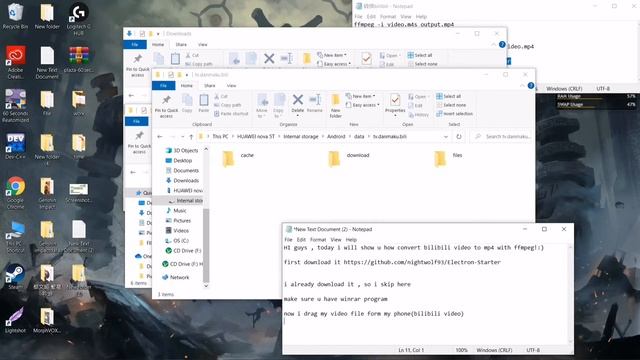Screen dimensions: 640x360
Task: Select Network in the navigation pane
Action: click(176, 278)
